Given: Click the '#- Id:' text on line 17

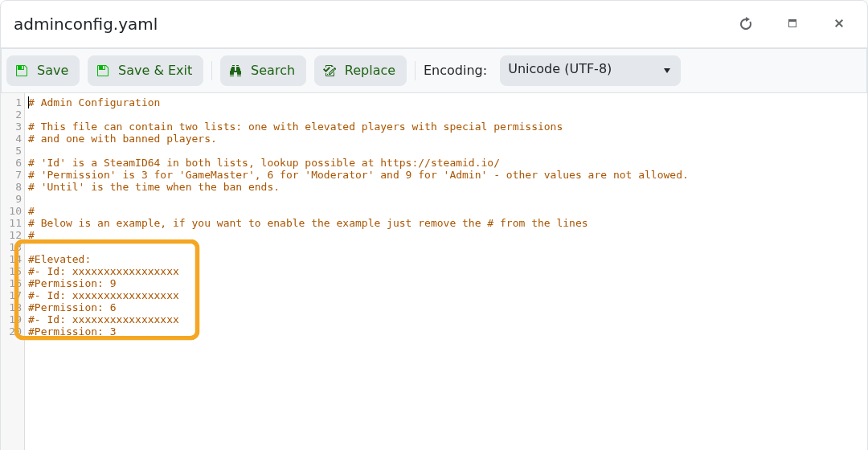Looking at the screenshot, I should tap(47, 296).
